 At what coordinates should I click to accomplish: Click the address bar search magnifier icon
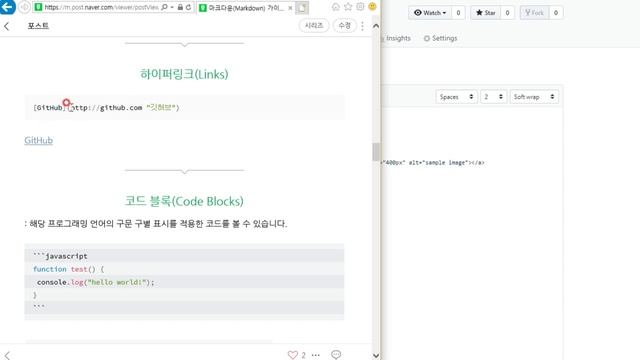click(x=164, y=7)
